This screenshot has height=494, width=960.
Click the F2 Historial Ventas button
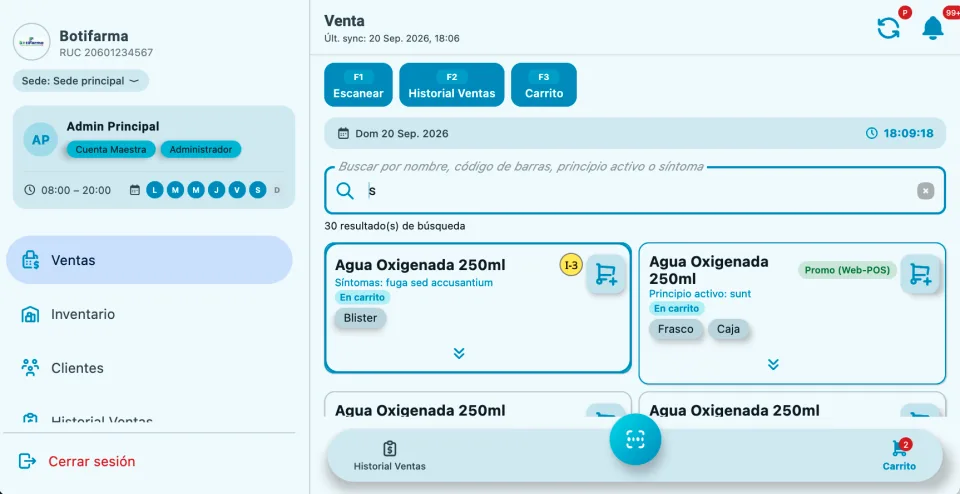point(452,85)
